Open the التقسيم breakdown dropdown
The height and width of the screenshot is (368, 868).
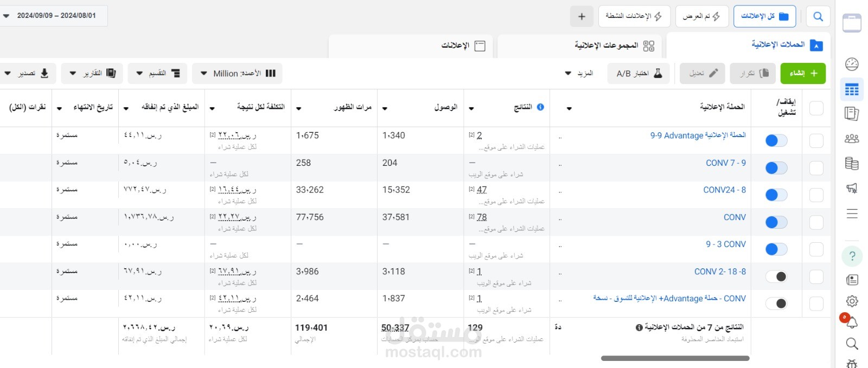click(x=157, y=73)
